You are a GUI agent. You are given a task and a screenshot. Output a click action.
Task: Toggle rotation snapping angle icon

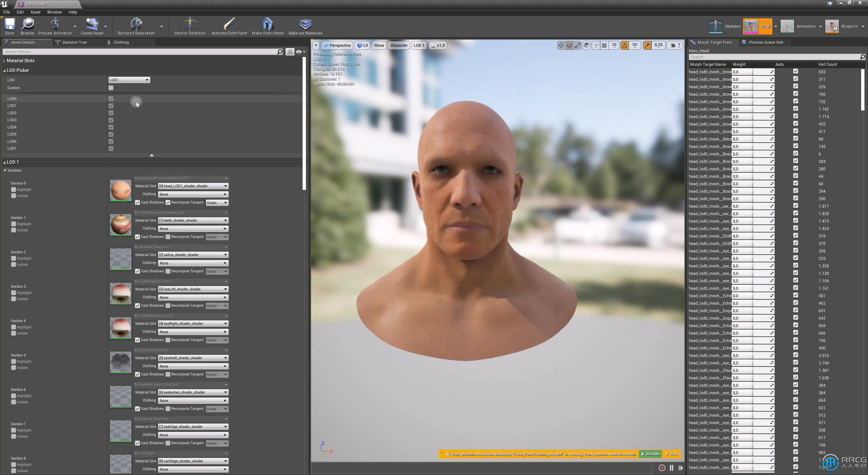[x=625, y=45]
